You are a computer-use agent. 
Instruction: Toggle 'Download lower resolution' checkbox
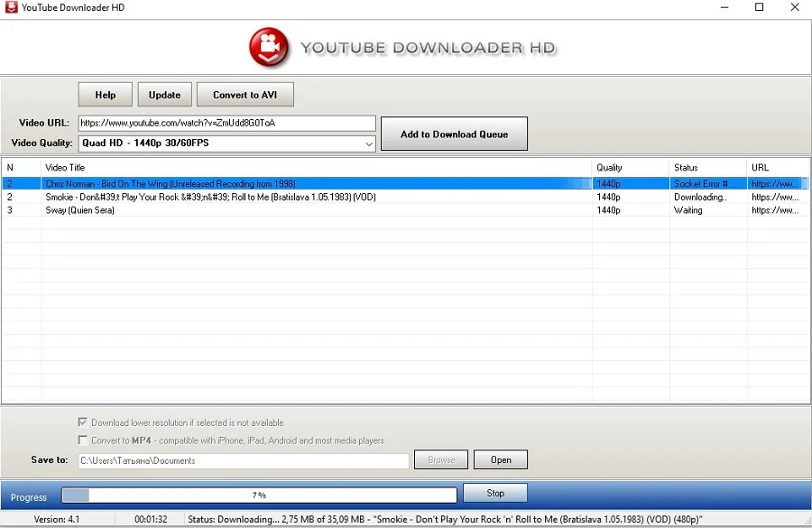[83, 422]
